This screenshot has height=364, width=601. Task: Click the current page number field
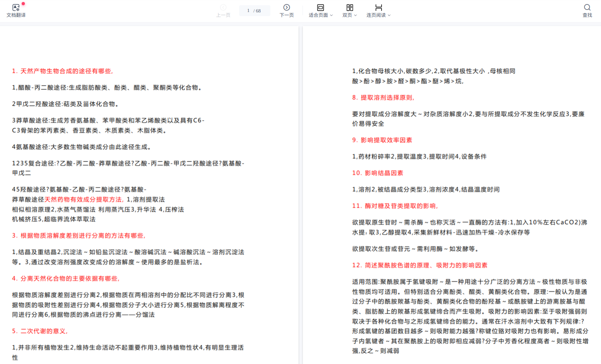248,10
